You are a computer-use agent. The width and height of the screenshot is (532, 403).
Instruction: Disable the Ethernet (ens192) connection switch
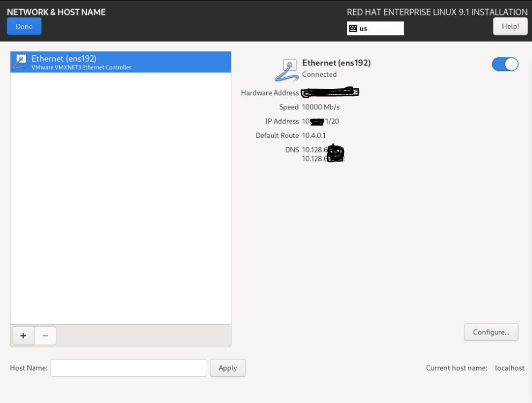coord(505,64)
